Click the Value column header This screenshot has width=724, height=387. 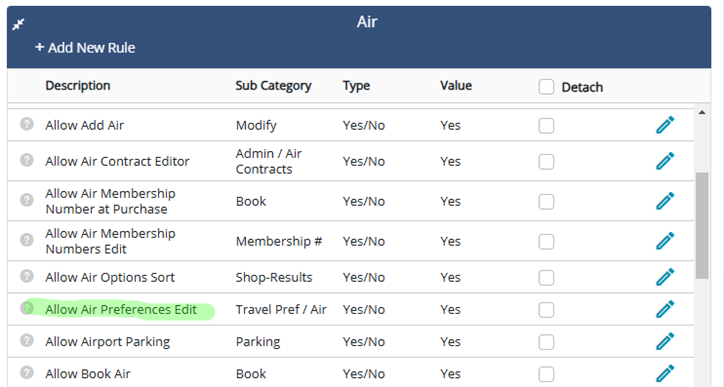pos(456,85)
